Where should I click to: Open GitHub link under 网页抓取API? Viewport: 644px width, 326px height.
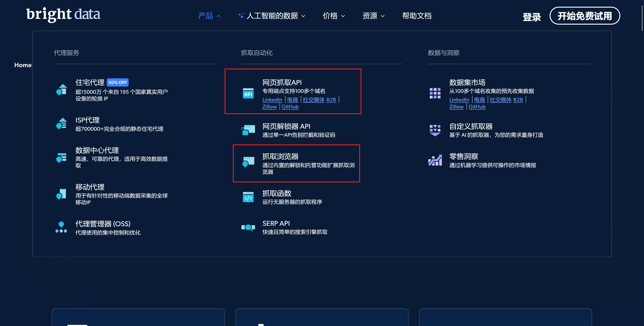click(x=290, y=107)
